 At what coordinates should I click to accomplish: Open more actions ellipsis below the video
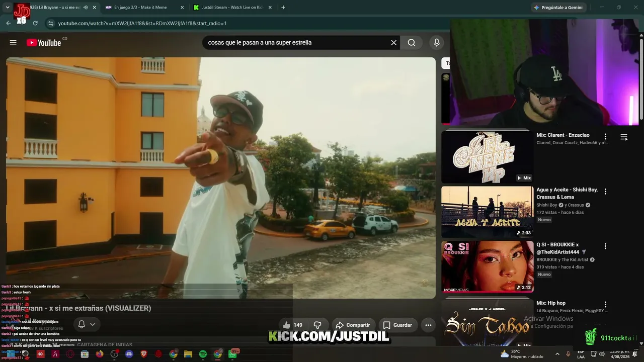coord(428,325)
